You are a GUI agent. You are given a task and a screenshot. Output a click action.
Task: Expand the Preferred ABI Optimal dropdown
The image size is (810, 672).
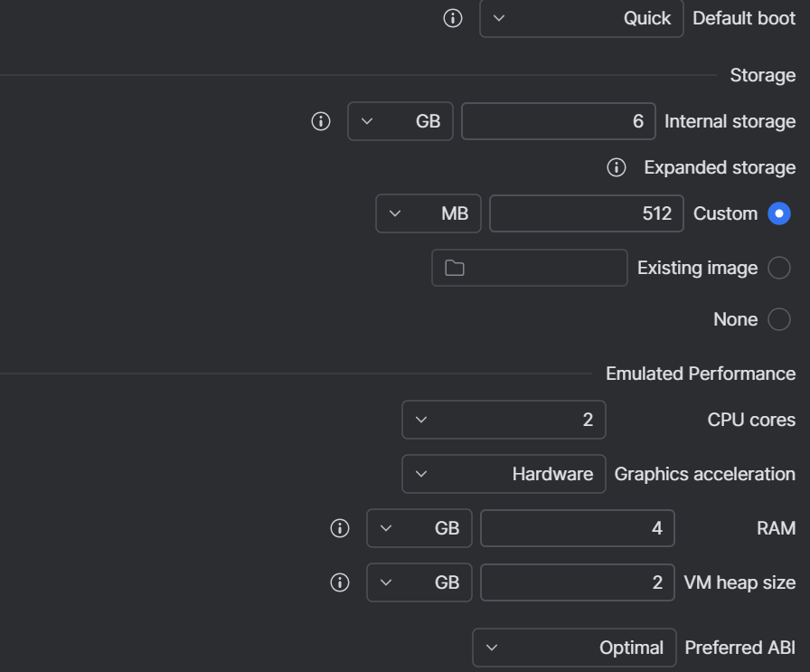tap(573, 648)
